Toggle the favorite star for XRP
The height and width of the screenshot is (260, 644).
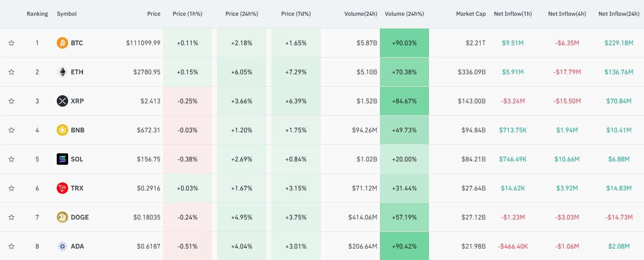(x=11, y=101)
